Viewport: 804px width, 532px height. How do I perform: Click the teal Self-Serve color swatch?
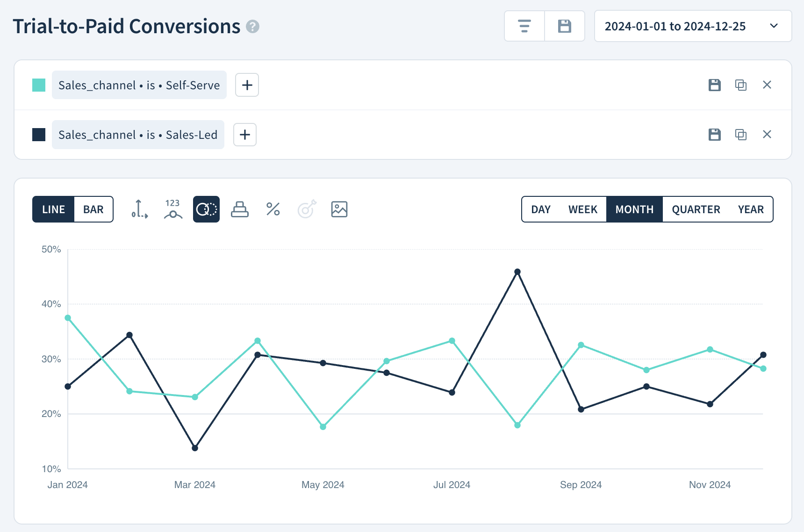click(x=38, y=85)
